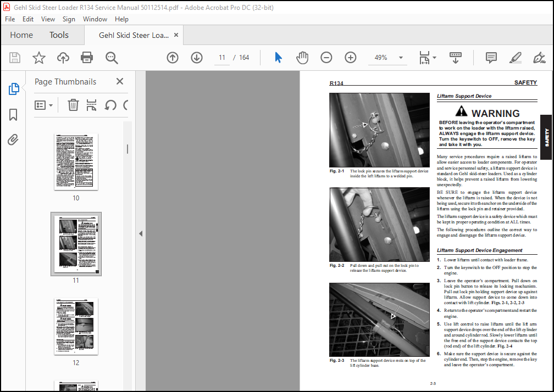
Task: Open the Find text magnifier tool
Action: click(112, 58)
